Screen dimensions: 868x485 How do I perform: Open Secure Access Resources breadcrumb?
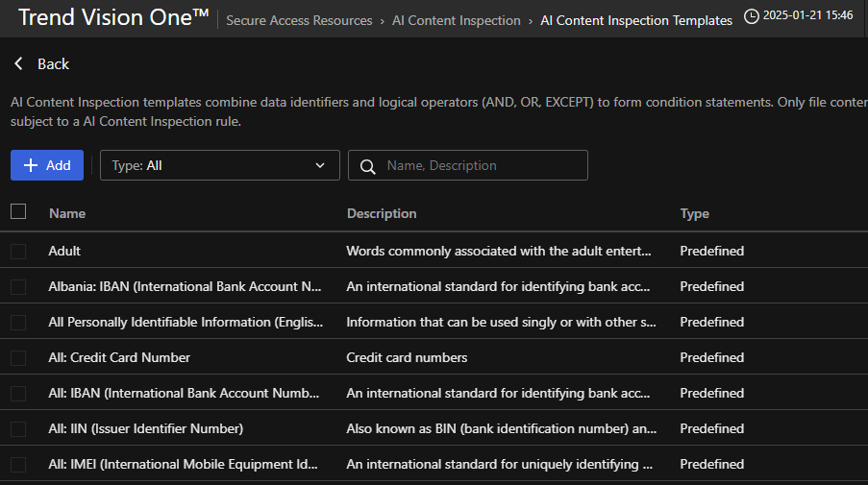click(x=299, y=20)
